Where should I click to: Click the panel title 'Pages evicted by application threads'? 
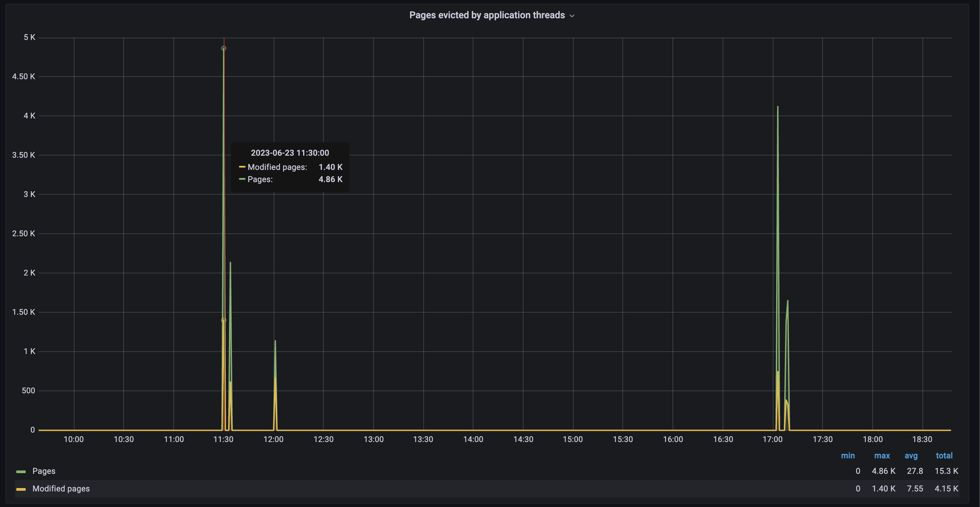(x=487, y=15)
